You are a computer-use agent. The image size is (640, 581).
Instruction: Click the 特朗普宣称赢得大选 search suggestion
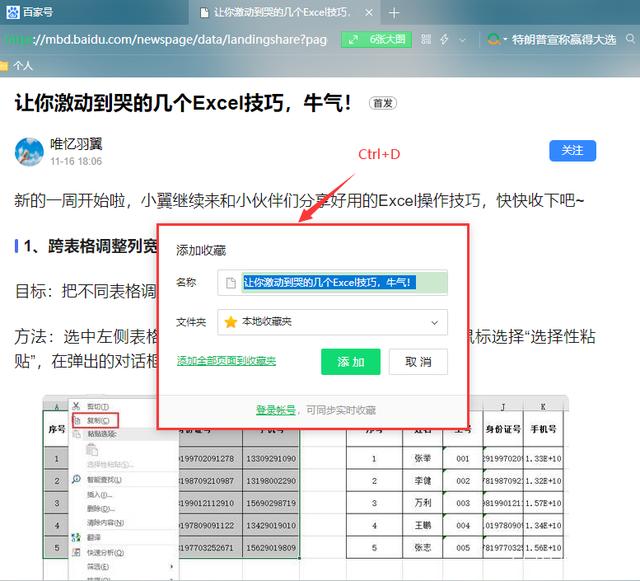coord(564,40)
